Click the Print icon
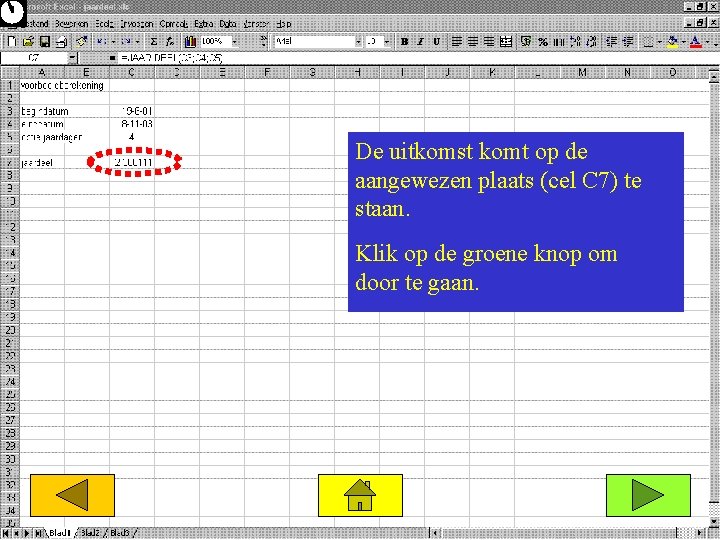The height and width of the screenshot is (540, 720). tap(61, 42)
